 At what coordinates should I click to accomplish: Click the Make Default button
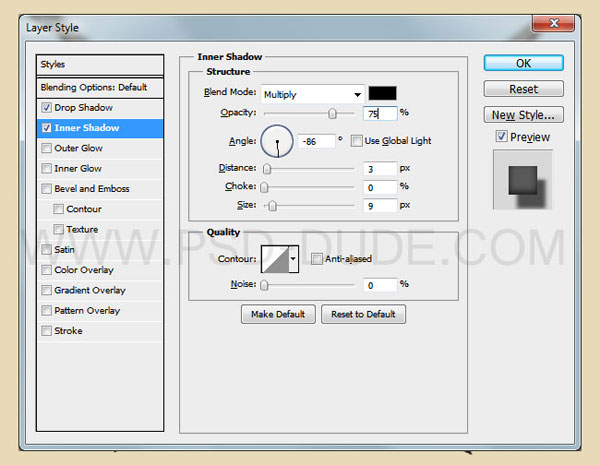point(278,314)
